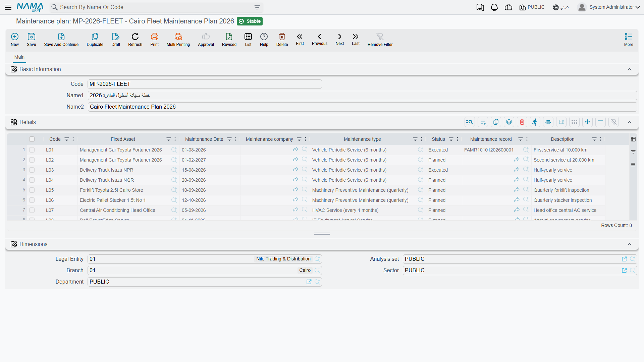Image resolution: width=644 pixels, height=362 pixels.
Task: Click the Name2 input field
Action: pos(362,107)
